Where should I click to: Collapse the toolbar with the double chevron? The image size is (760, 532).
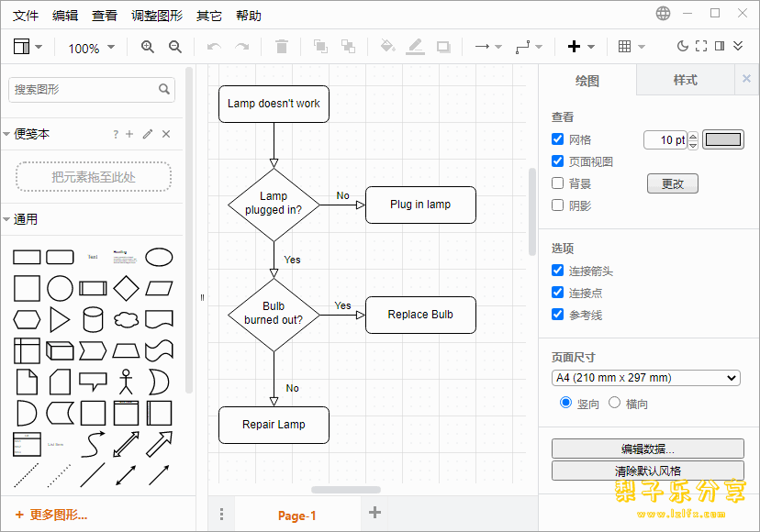click(x=738, y=46)
